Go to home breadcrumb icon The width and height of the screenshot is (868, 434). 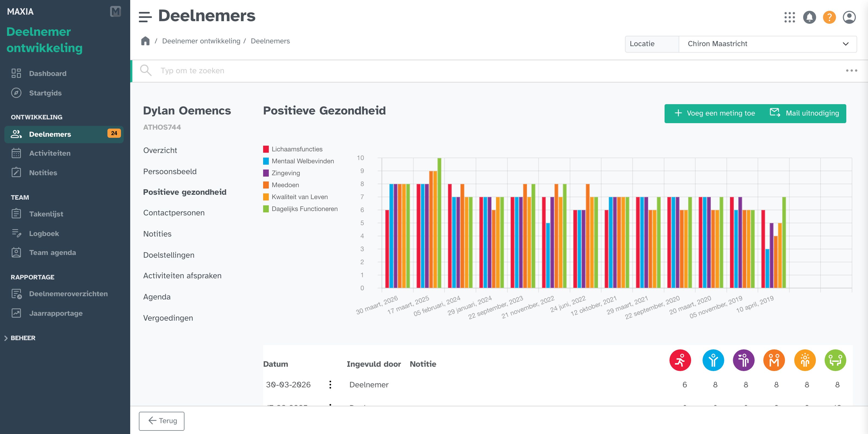click(145, 41)
